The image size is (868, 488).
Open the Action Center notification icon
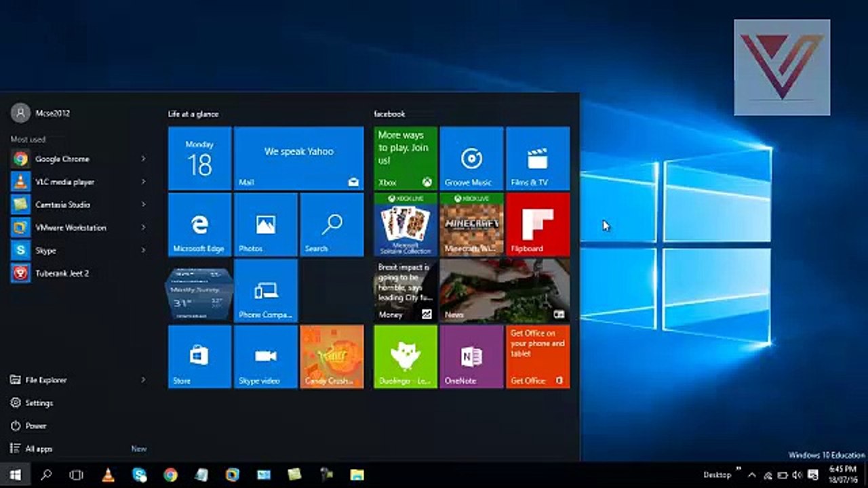814,475
